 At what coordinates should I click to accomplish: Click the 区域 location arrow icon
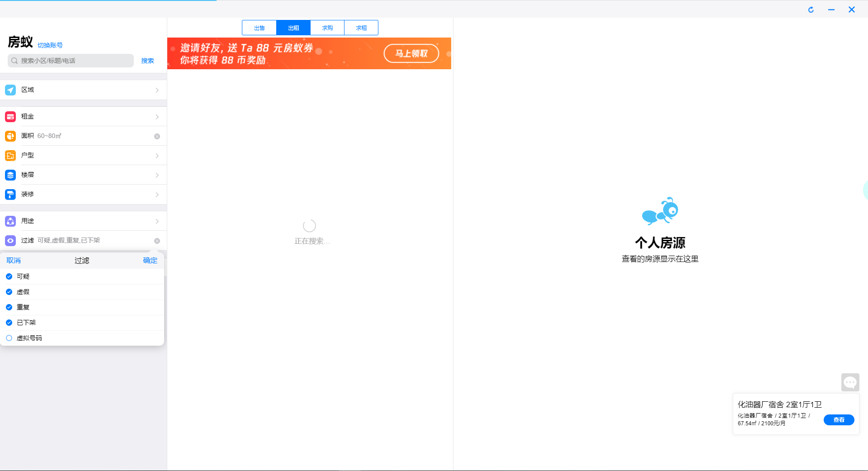click(x=10, y=90)
